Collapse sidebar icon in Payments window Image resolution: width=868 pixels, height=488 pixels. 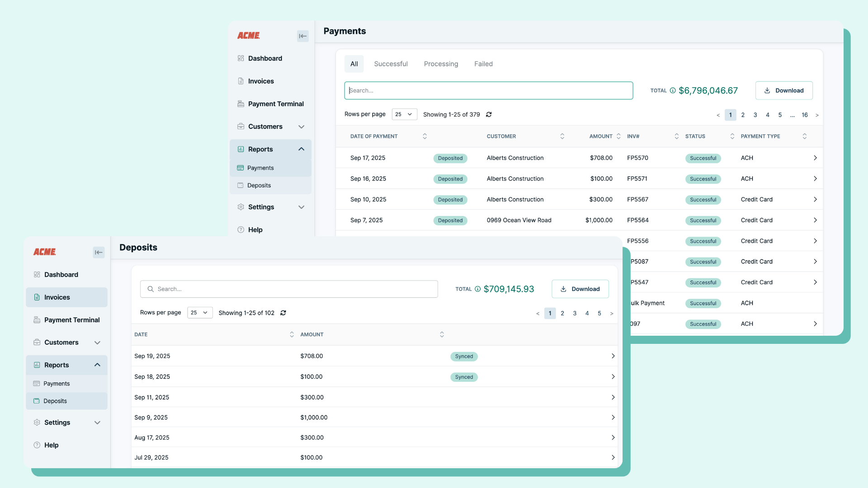302,36
